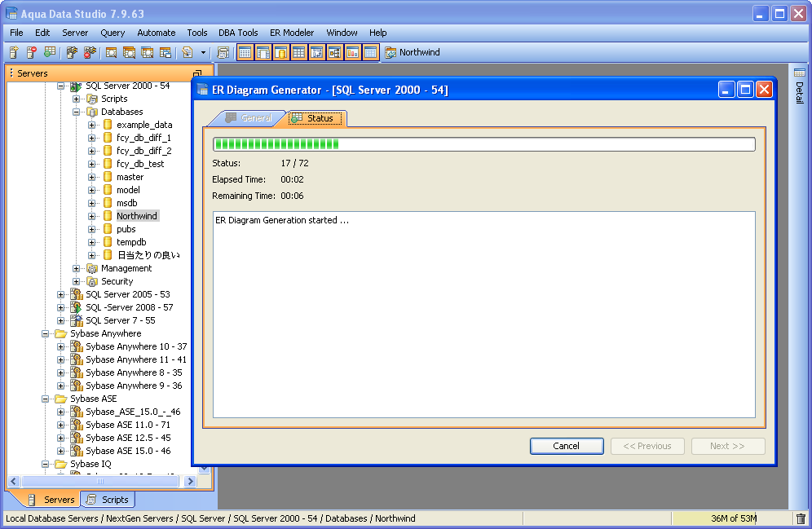The width and height of the screenshot is (812, 529).
Task: Expand the SQL Server 2005 - 53 node
Action: point(60,294)
